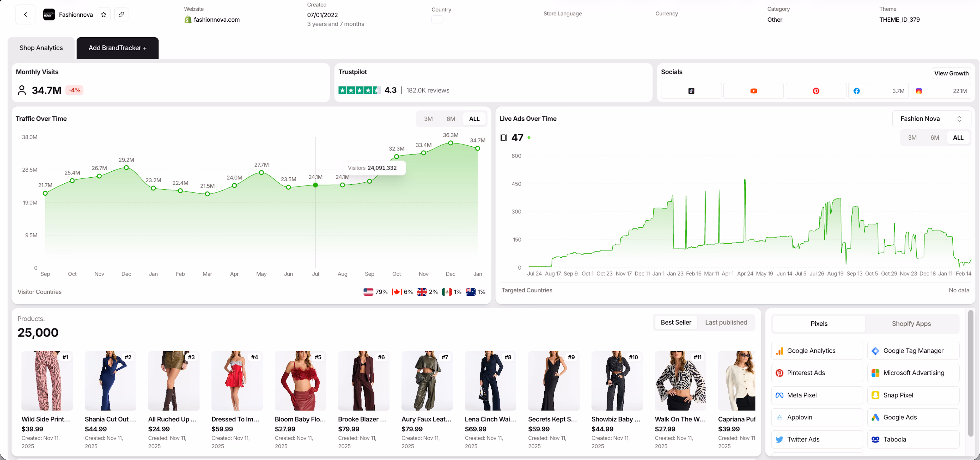Screen dimensions: 980x460
Task: Click the #1 Wild Side Print product thumbnail
Action: [x=47, y=381]
